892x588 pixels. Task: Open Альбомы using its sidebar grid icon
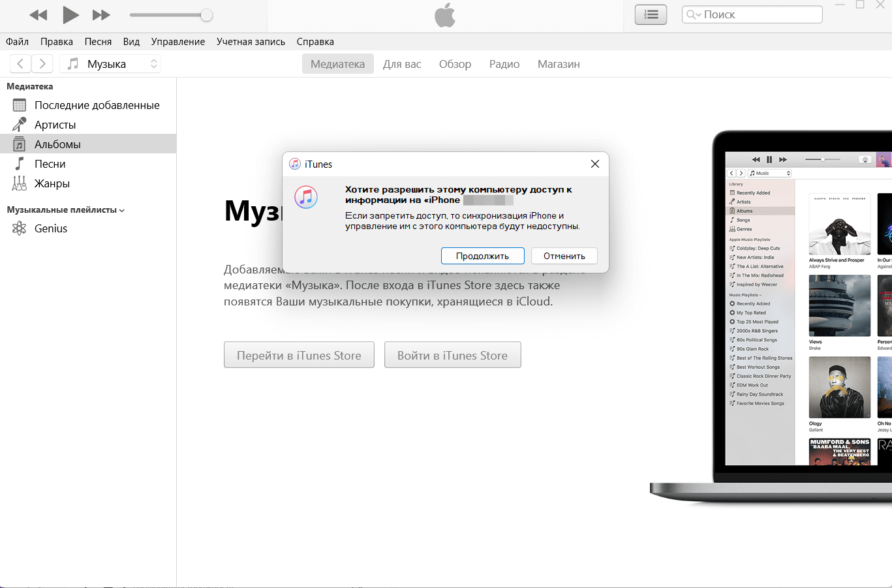(x=18, y=144)
